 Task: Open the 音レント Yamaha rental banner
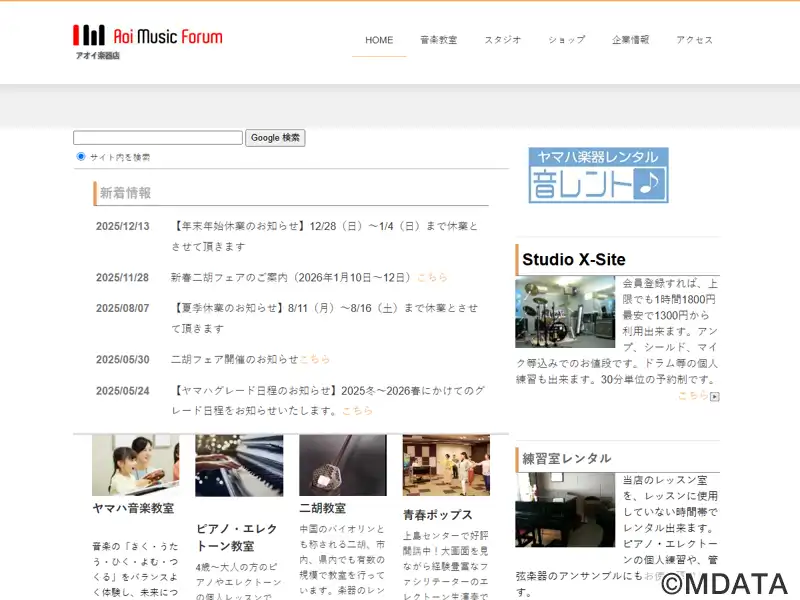pyautogui.click(x=598, y=176)
